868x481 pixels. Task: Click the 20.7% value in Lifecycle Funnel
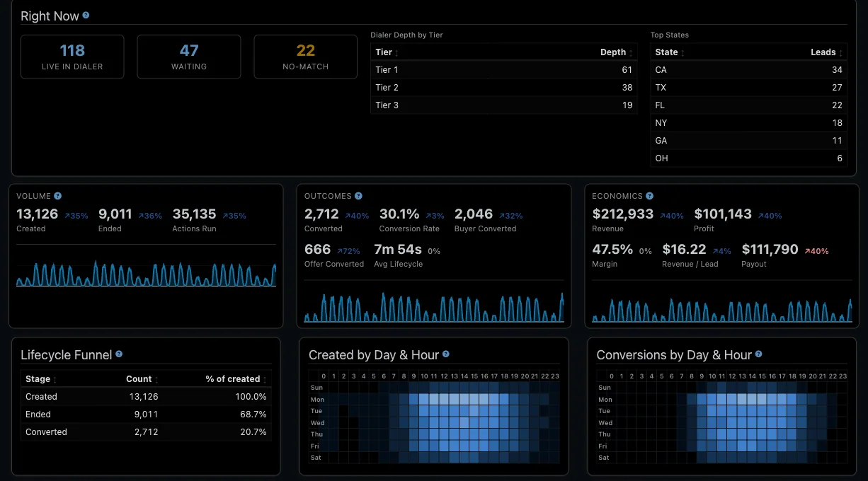click(x=253, y=432)
